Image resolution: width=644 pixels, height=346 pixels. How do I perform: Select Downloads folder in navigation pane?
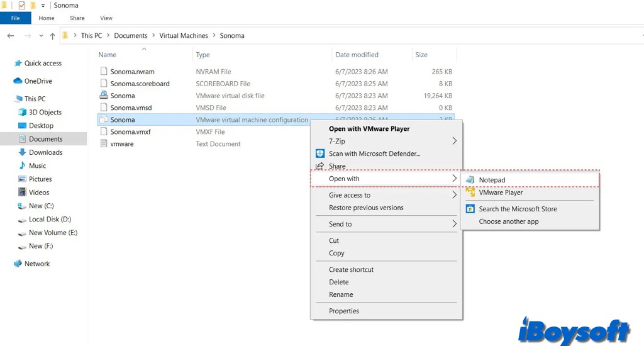click(x=45, y=152)
